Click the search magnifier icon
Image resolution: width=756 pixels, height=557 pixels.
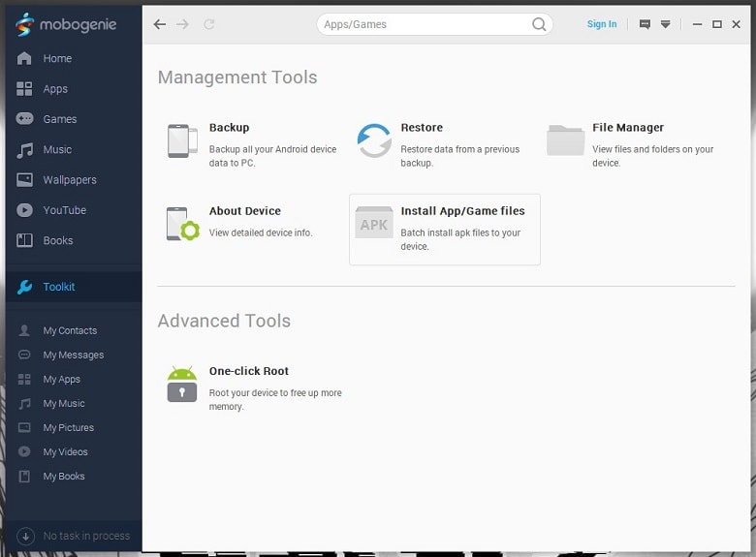tap(539, 24)
